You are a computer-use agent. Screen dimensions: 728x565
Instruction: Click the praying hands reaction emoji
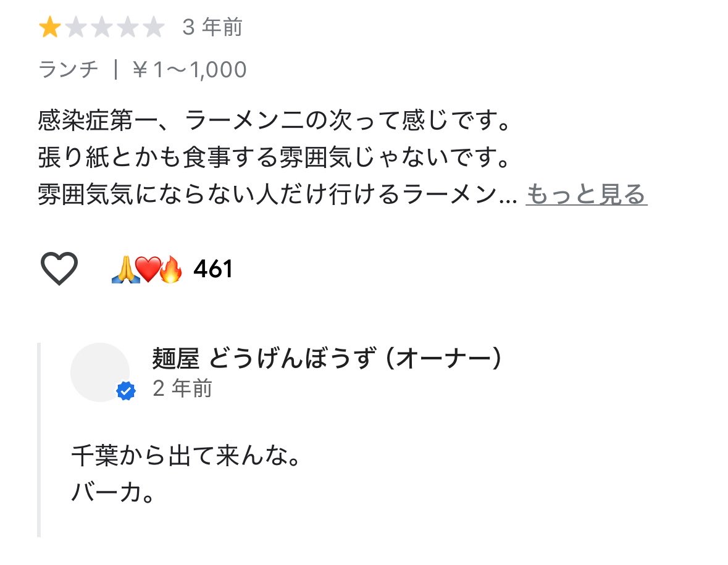coord(125,269)
